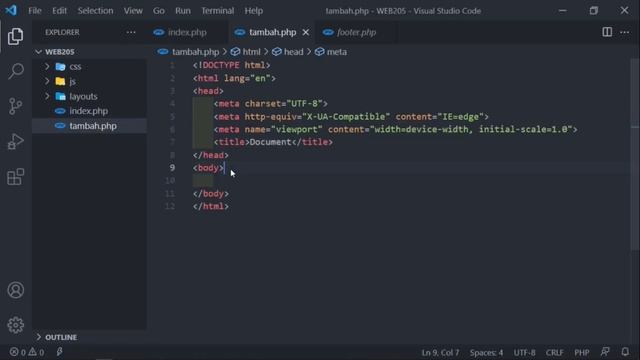
Task: Expand the js folder chevron
Action: [47, 81]
